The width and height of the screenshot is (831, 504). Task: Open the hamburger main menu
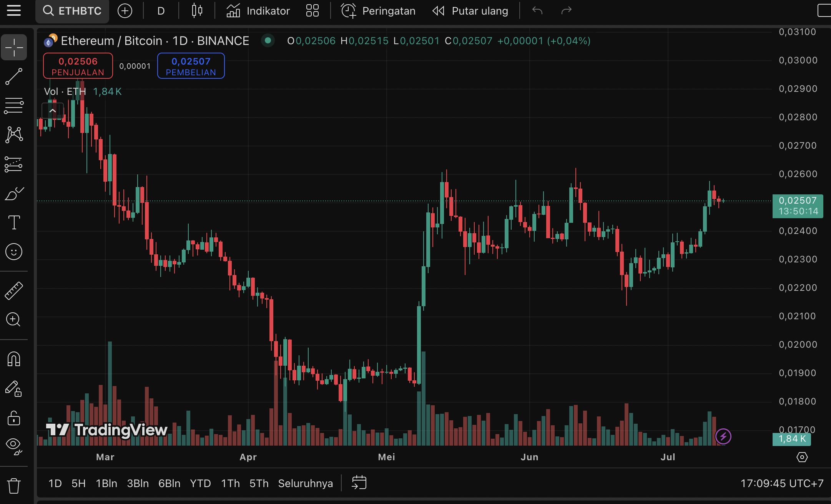(x=14, y=11)
